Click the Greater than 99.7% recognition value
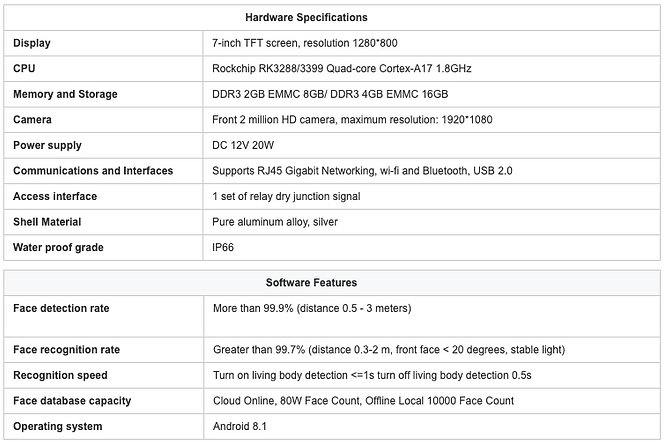The height and width of the screenshot is (445, 665). tap(388, 350)
